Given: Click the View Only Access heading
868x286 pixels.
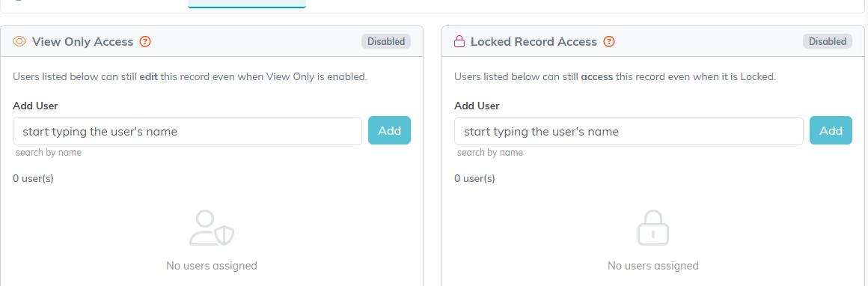Looking at the screenshot, I should pos(82,42).
